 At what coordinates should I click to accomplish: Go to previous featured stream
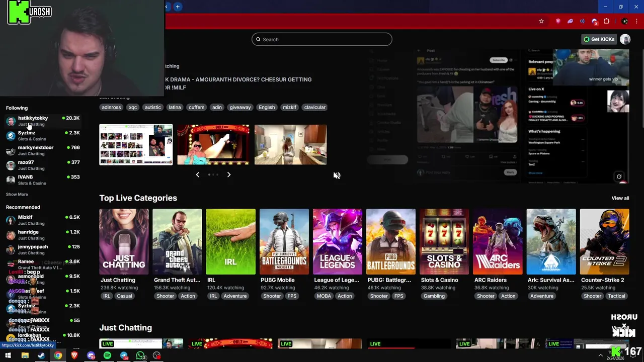click(x=197, y=174)
